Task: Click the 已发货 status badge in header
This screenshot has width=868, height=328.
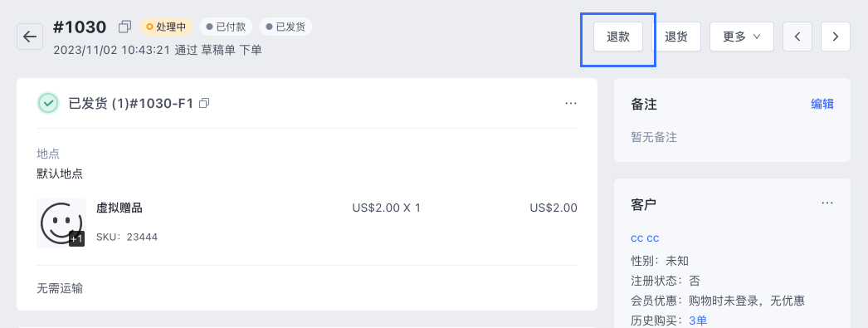Action: point(285,27)
